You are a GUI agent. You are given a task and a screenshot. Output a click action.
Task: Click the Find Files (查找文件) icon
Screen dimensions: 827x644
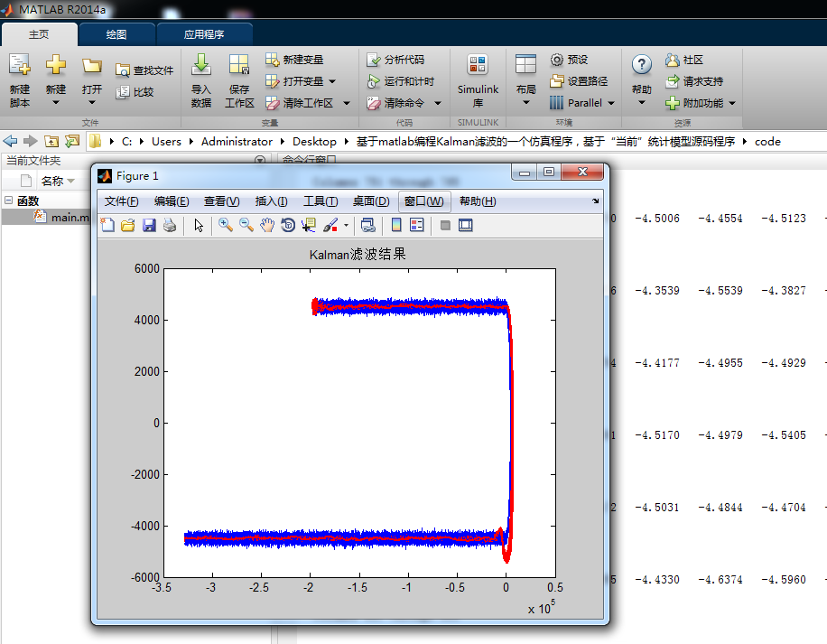123,70
